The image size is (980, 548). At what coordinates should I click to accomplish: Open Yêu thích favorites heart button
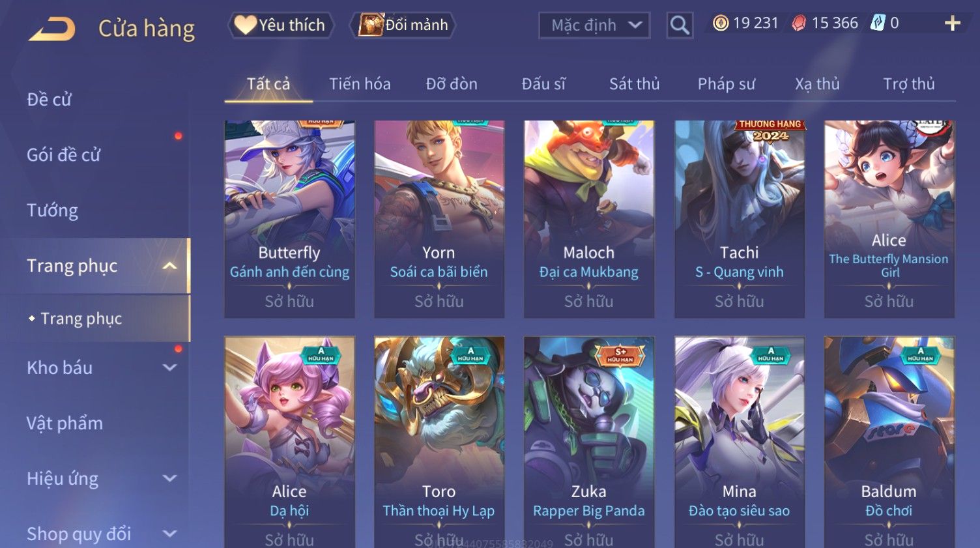[281, 25]
